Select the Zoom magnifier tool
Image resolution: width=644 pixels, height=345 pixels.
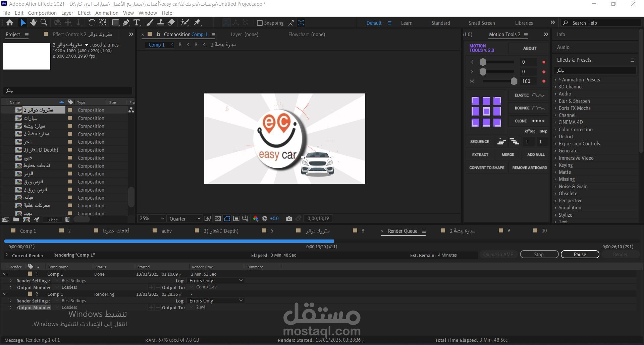point(44,23)
